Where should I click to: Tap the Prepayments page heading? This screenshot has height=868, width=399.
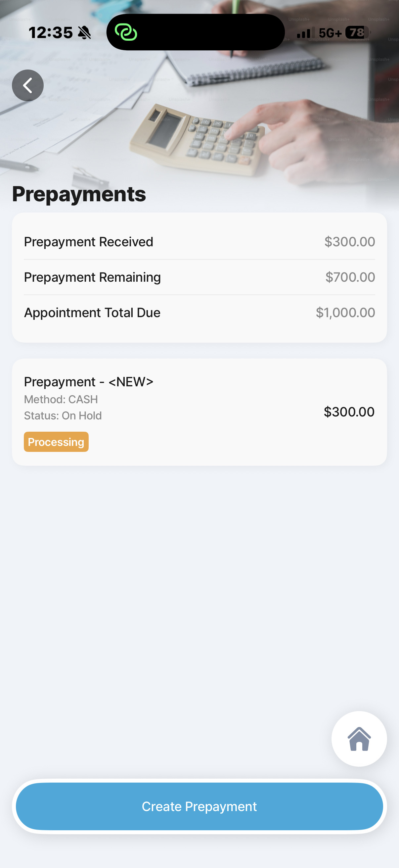[x=79, y=194]
